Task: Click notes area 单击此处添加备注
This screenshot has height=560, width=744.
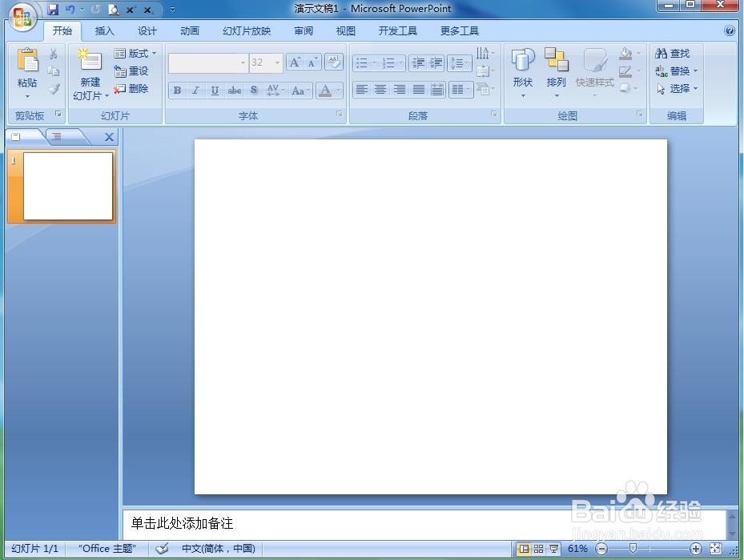Action: 182,523
